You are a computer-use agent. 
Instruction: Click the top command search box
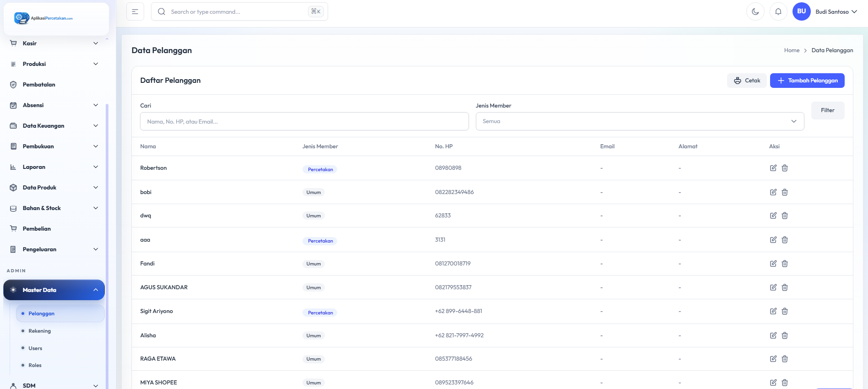click(239, 11)
